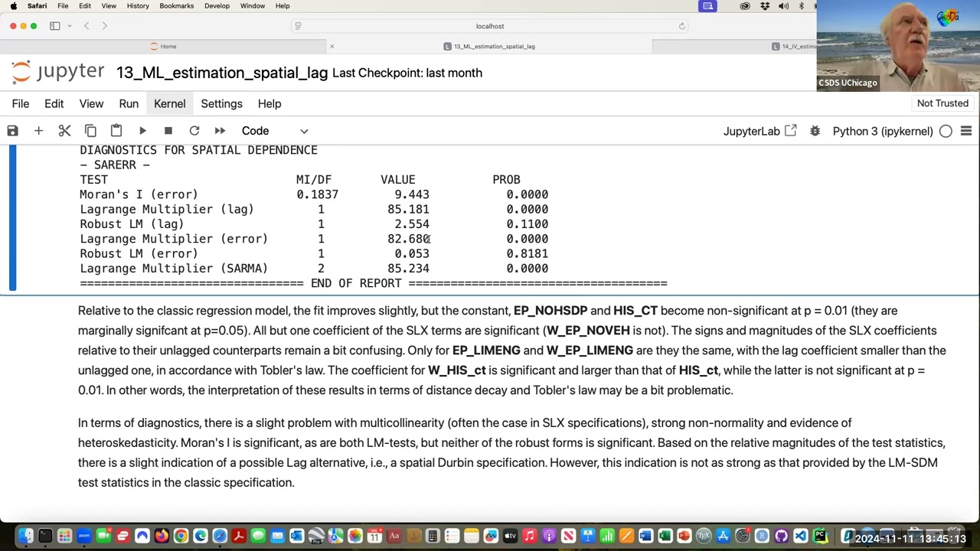980x551 pixels.
Task: Open the Run menu
Action: [x=129, y=103]
